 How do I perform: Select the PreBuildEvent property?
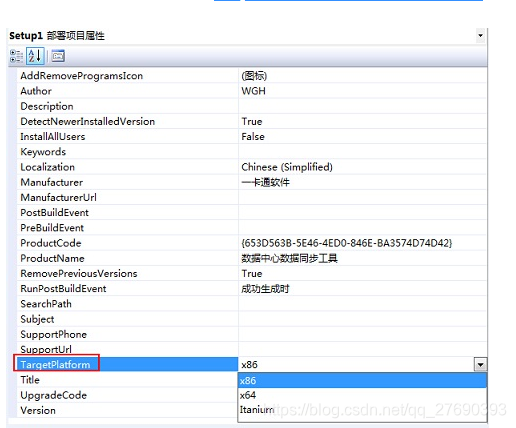pos(52,228)
